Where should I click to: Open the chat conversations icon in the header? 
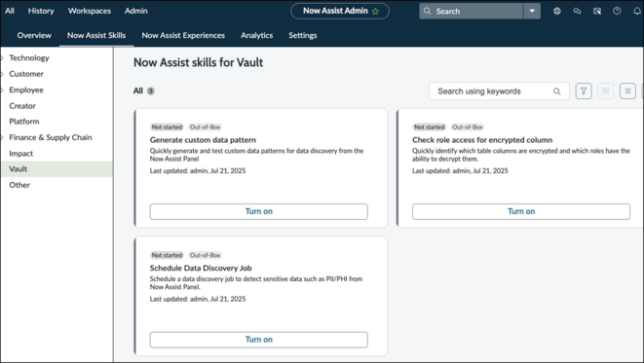pos(577,11)
